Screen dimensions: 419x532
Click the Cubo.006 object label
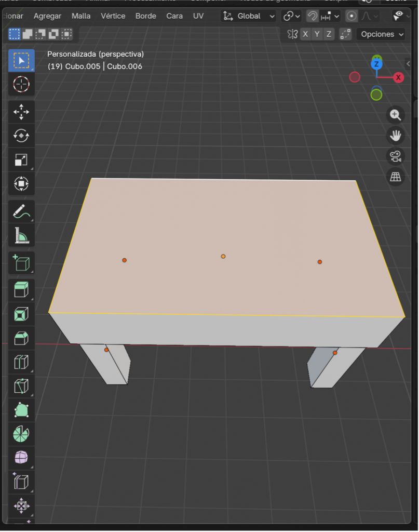(125, 66)
